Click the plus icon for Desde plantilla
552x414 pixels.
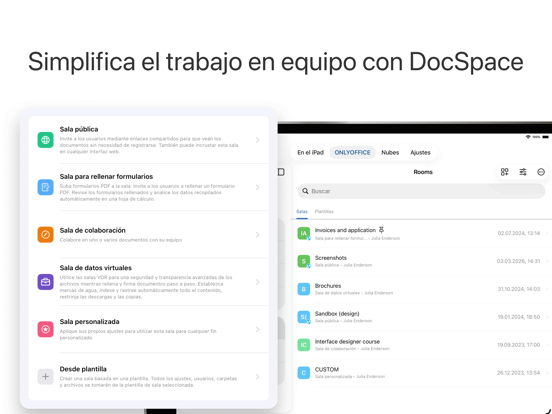click(45, 377)
